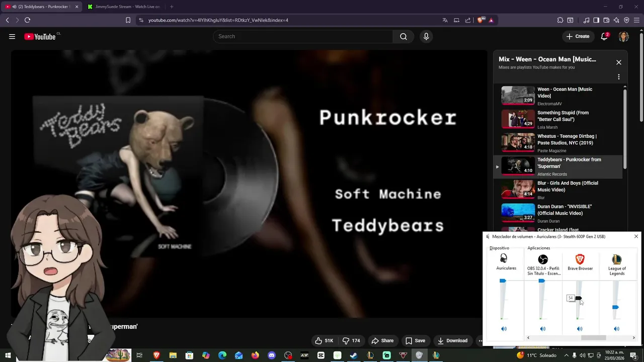Image resolution: width=644 pixels, height=362 pixels.
Task: Mute Brave Browser in volume mixer
Action: point(580,329)
